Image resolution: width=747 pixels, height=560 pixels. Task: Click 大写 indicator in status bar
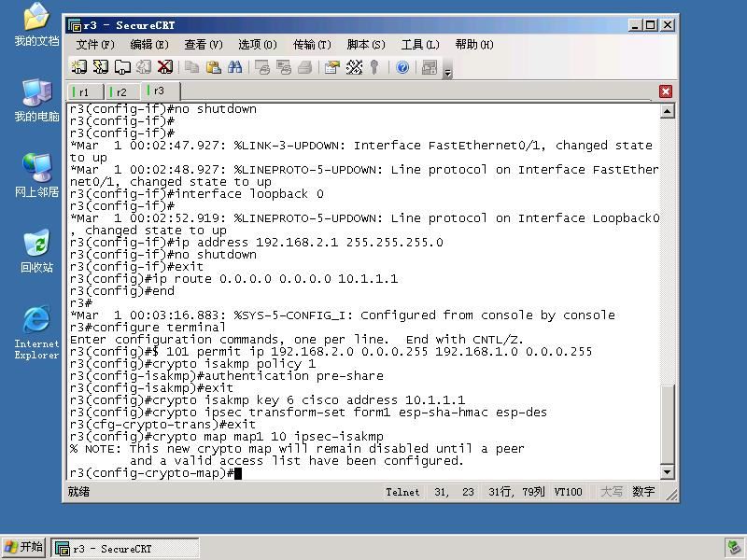(612, 492)
